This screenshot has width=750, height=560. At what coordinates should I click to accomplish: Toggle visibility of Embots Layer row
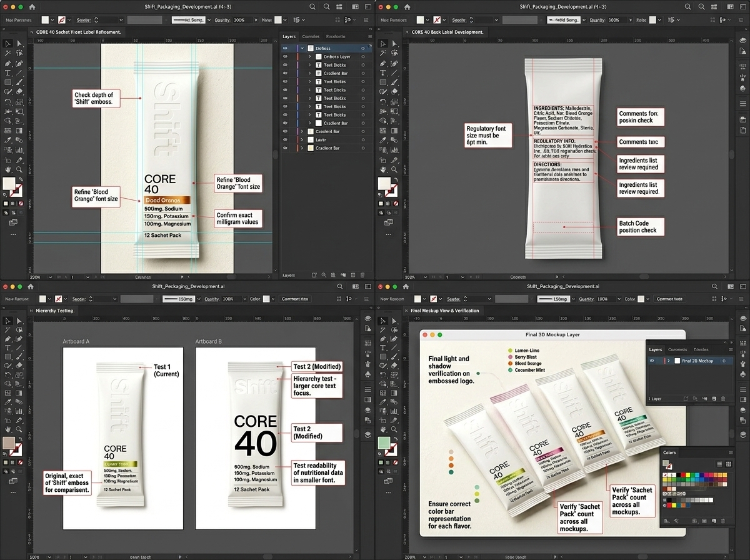(285, 57)
